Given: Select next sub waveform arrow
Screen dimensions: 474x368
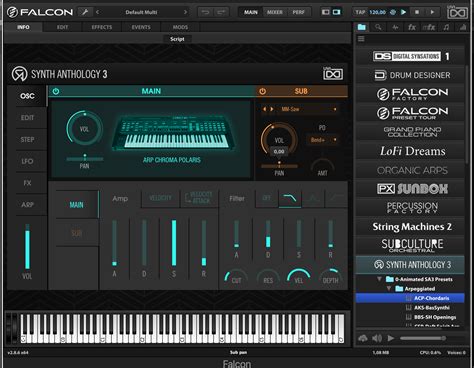Looking at the screenshot, I should (272, 109).
